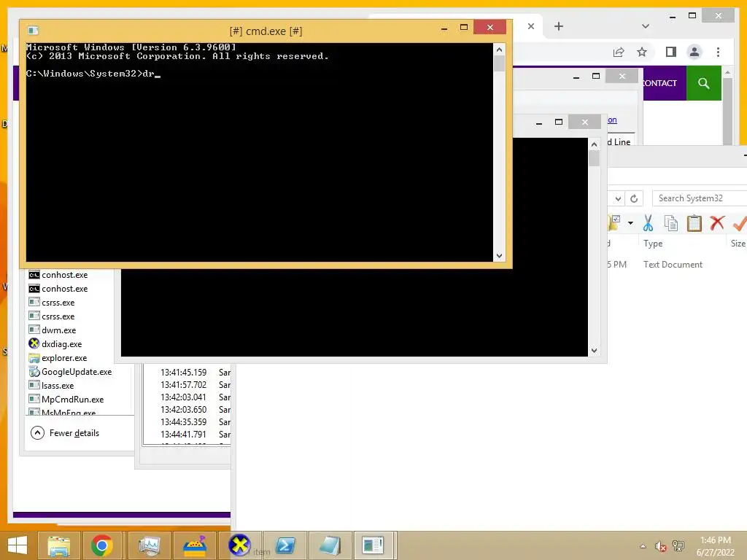Viewport: 747px width, 560px height.
Task: Click the up arrow on the front cmd.exe scrollbar
Action: pyautogui.click(x=499, y=50)
